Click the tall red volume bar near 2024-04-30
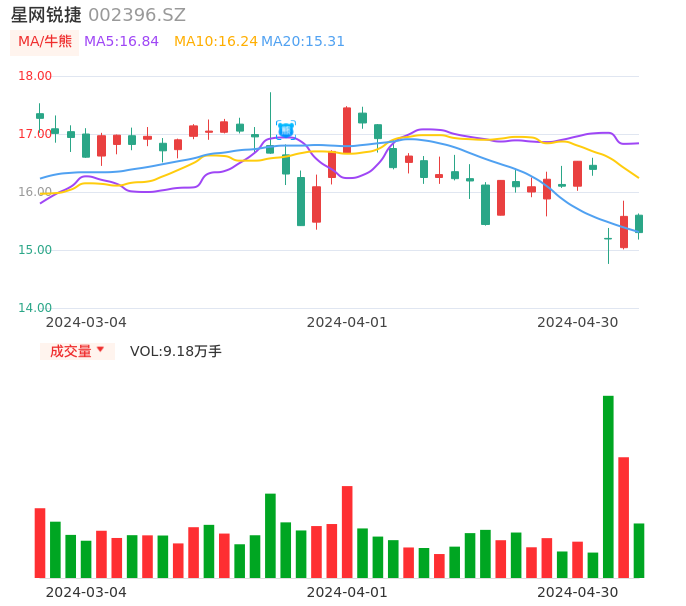 tap(623, 516)
